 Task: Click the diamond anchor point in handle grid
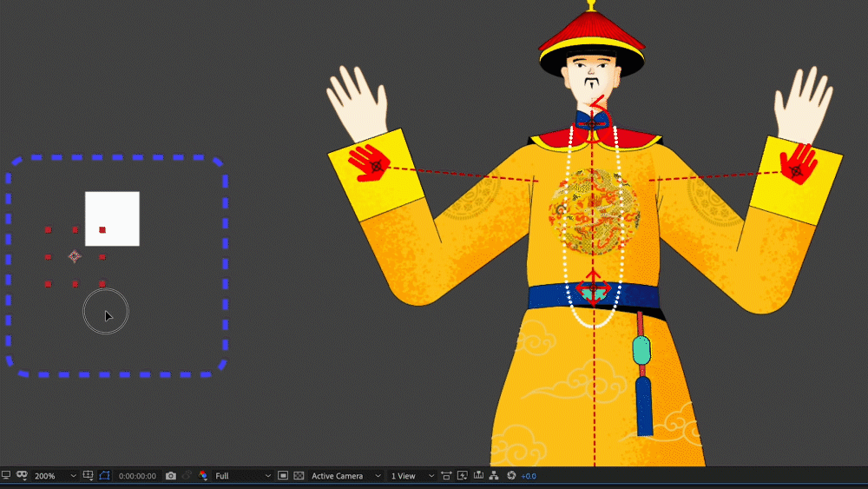pos(75,256)
